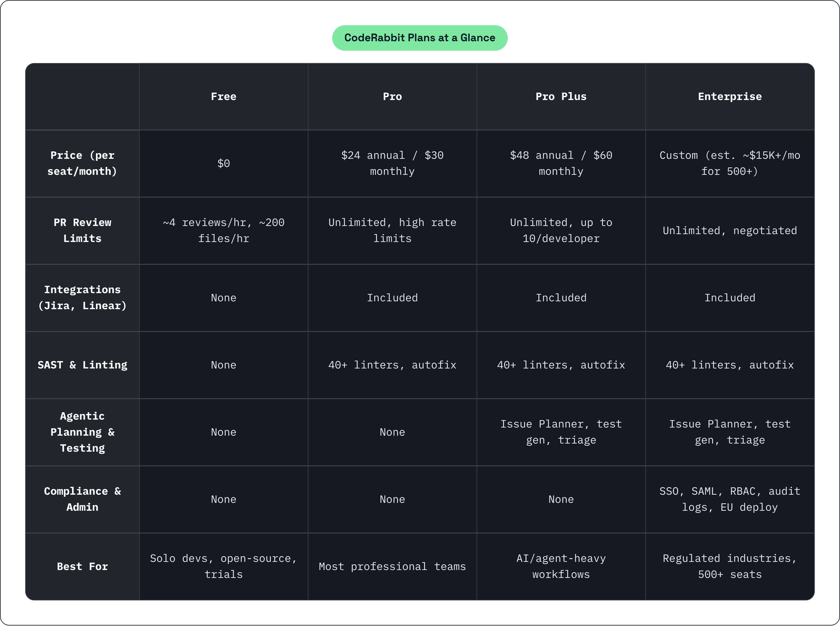Click None in Agentic Planning row, Free column
Viewport: 840px width, 626px height.
[x=224, y=432]
